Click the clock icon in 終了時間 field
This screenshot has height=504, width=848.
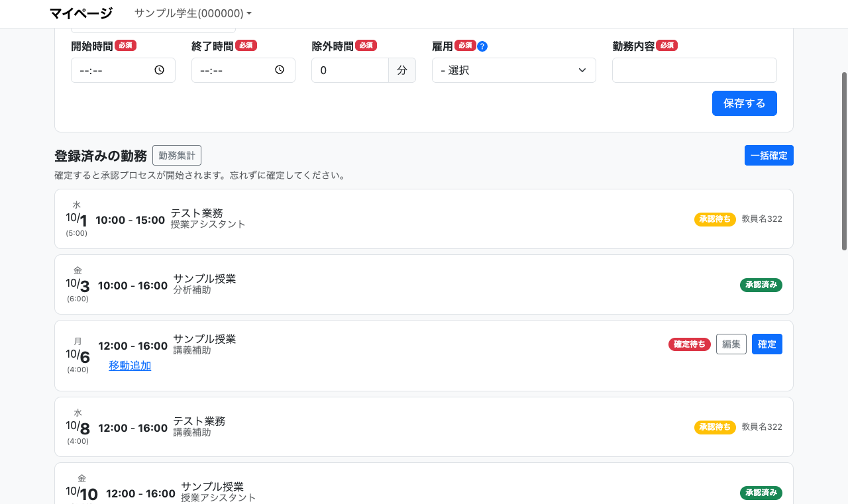280,70
